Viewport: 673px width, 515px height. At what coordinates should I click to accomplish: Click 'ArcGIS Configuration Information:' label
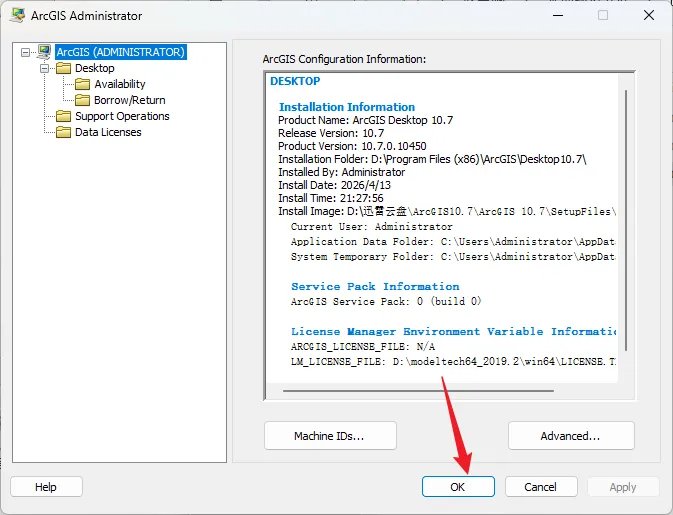(344, 59)
